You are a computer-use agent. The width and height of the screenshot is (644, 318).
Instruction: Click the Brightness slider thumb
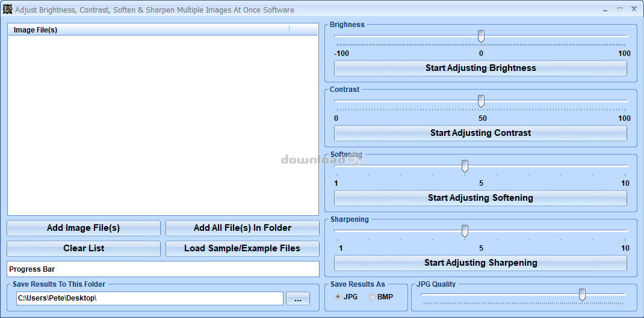[x=481, y=36]
